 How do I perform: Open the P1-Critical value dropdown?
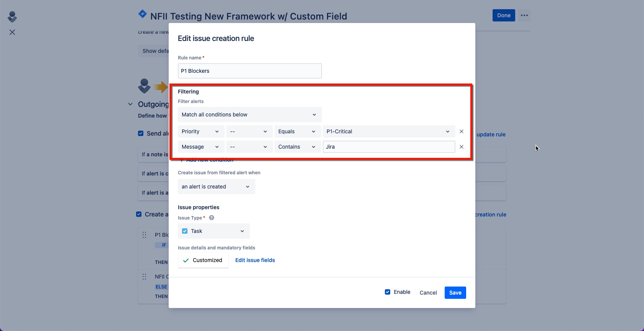point(389,131)
